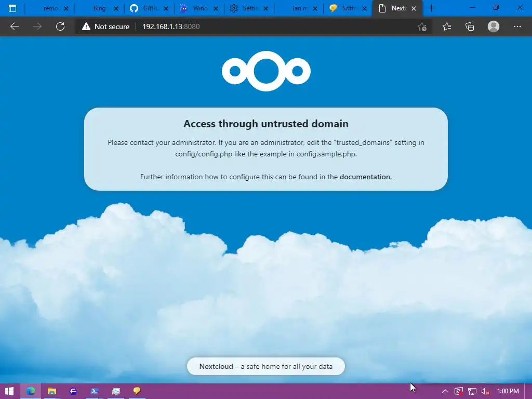Click the Nextcloud logo
Screen dimensions: 532x399
(x=266, y=71)
